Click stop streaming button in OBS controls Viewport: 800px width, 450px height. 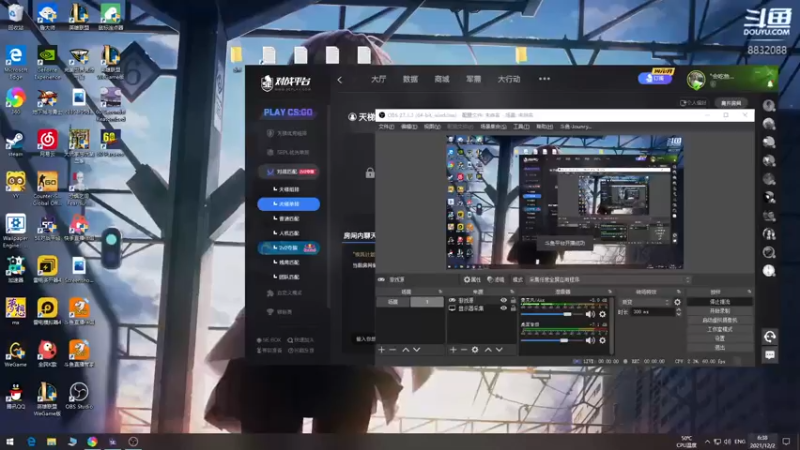pos(719,302)
